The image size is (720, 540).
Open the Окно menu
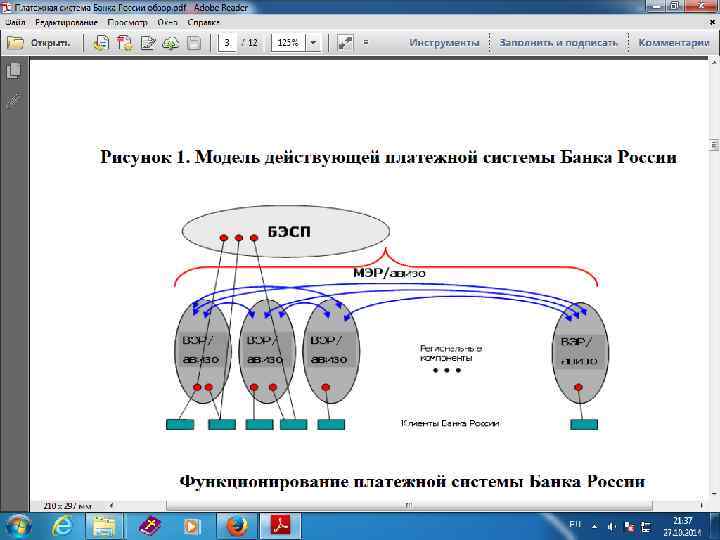coord(167,22)
